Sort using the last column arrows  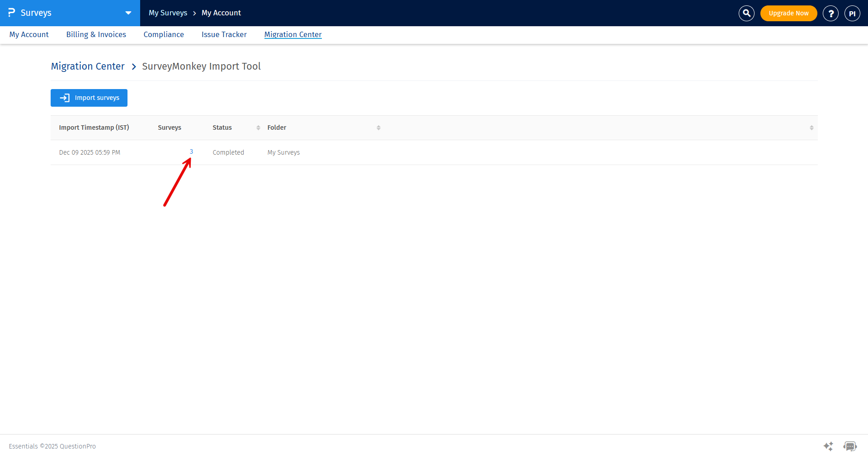(x=811, y=128)
